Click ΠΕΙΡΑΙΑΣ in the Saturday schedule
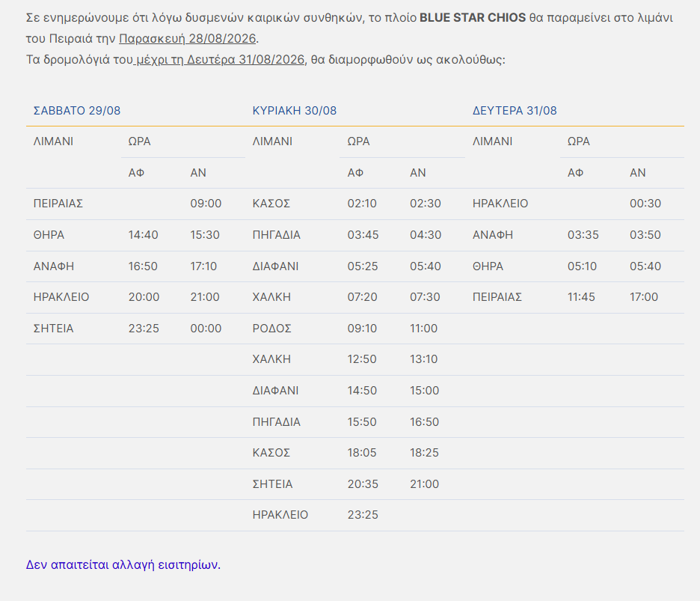Viewport: 700px width, 601px height. point(58,204)
